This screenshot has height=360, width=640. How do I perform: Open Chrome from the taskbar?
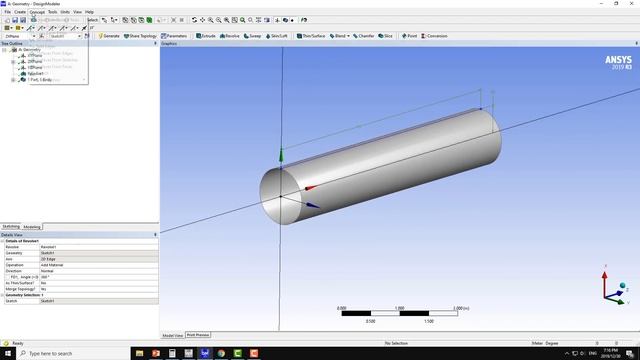[x=221, y=353]
